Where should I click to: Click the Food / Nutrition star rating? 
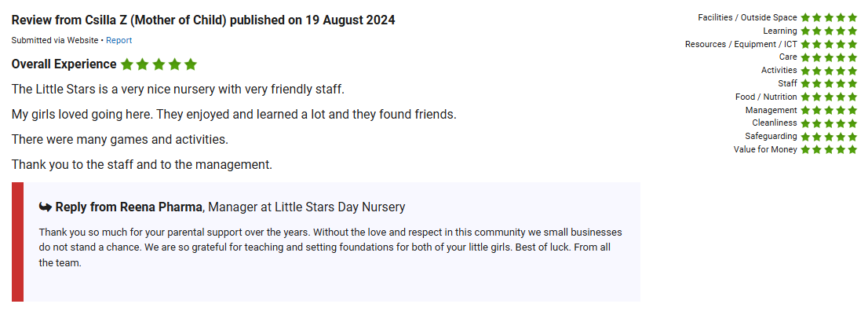(x=829, y=97)
